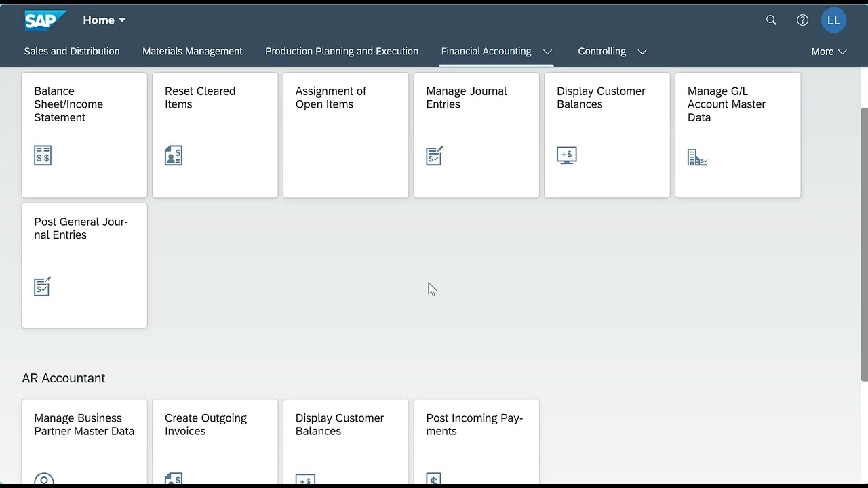Open the search magnifier icon
Viewport: 868px width, 488px height.
[x=771, y=20]
